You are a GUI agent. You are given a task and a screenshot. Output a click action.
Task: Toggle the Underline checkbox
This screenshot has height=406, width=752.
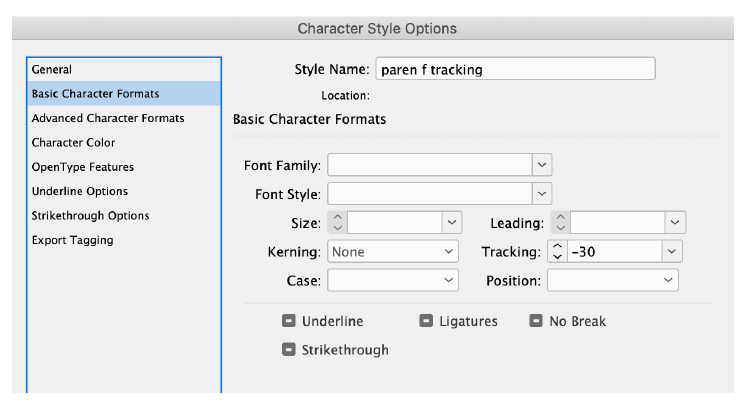[289, 321]
